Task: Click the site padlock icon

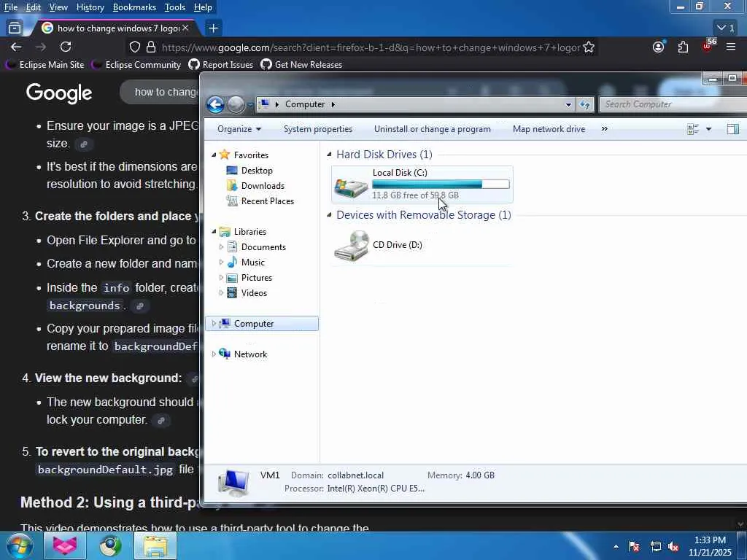Action: (151, 47)
